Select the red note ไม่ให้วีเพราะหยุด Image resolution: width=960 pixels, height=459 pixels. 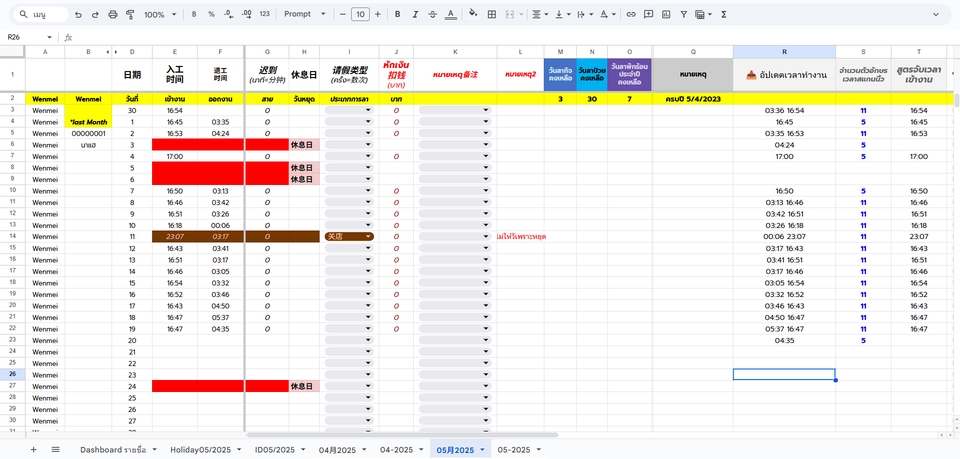point(522,236)
